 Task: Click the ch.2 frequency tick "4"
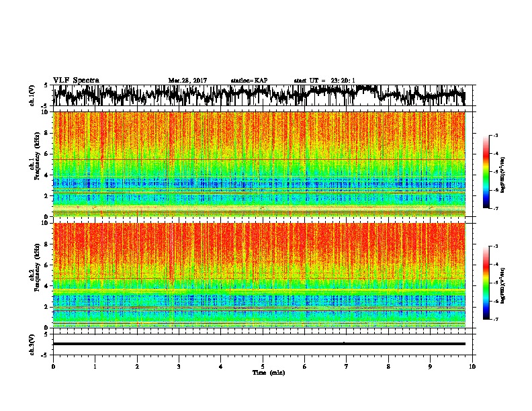(x=47, y=286)
